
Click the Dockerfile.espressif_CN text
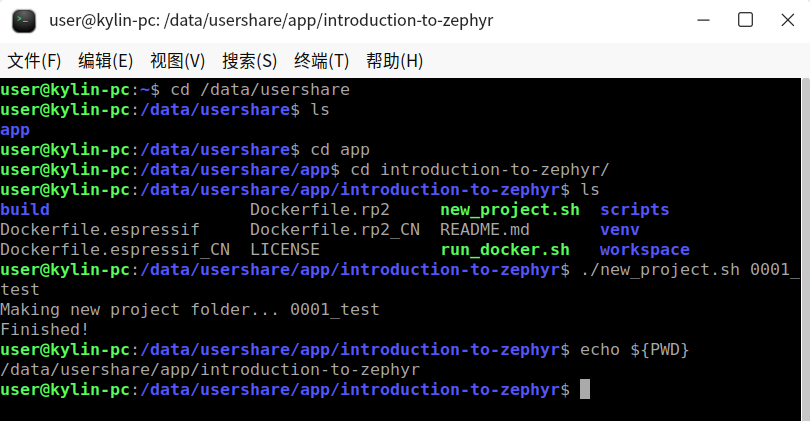[115, 250]
